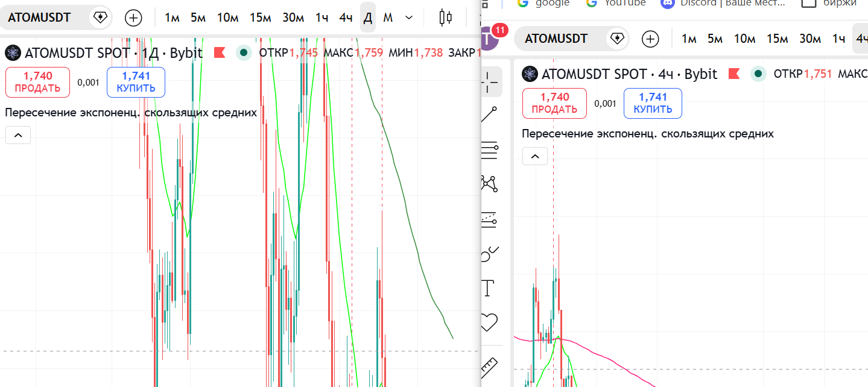The width and height of the screenshot is (868, 387).
Task: Select 4ч timeframe in left window
Action: (346, 17)
